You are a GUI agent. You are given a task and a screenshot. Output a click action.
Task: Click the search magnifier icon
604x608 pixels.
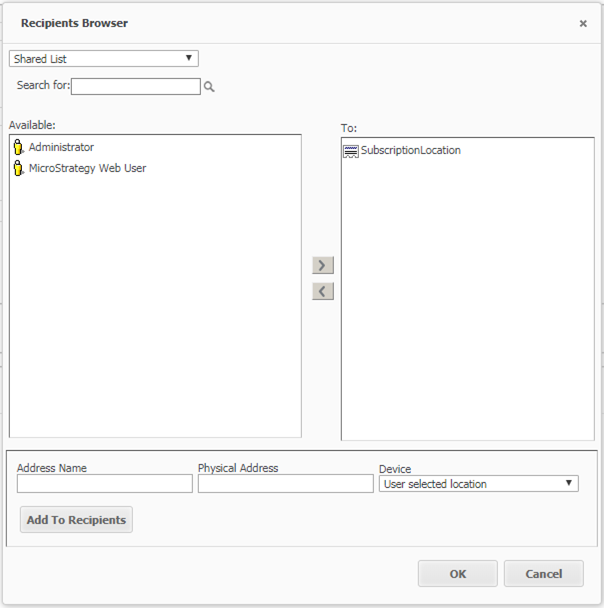210,87
